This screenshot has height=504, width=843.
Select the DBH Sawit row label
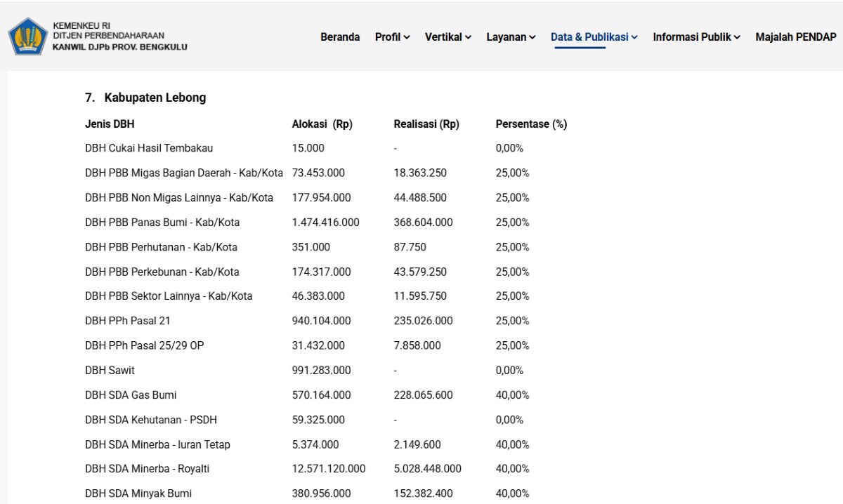point(110,370)
